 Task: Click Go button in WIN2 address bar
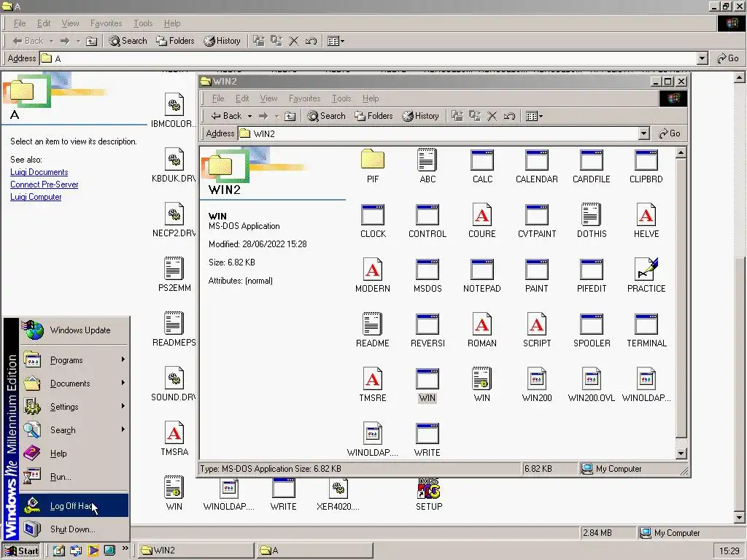pyautogui.click(x=670, y=133)
